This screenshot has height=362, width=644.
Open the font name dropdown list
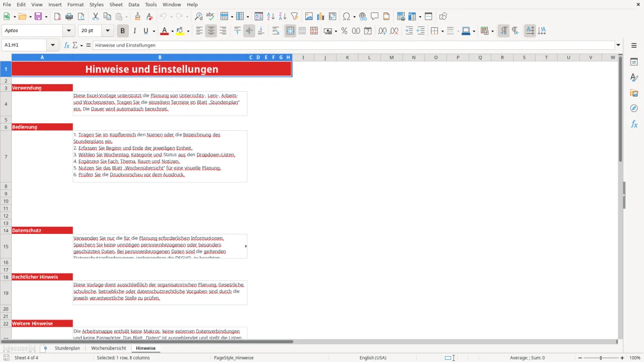tap(68, 31)
